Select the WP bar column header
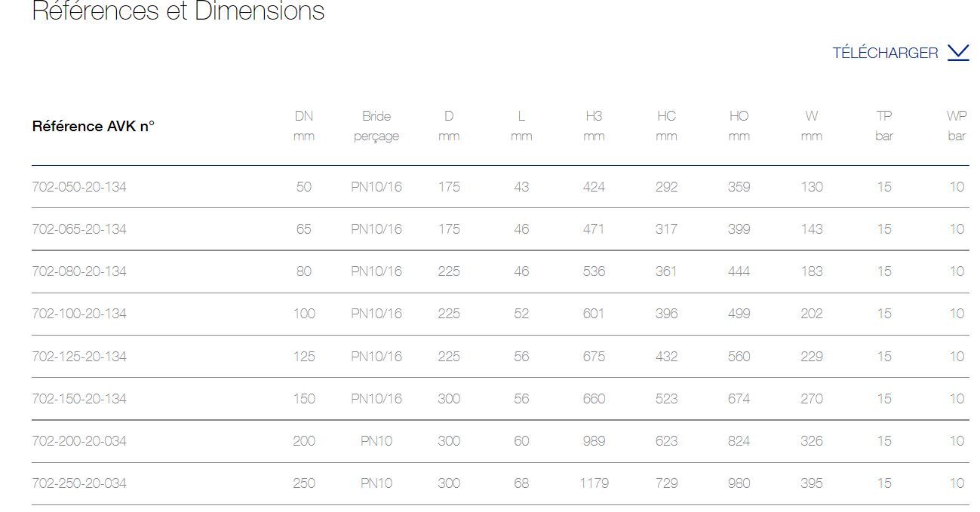The width and height of the screenshot is (980, 512). point(957,126)
